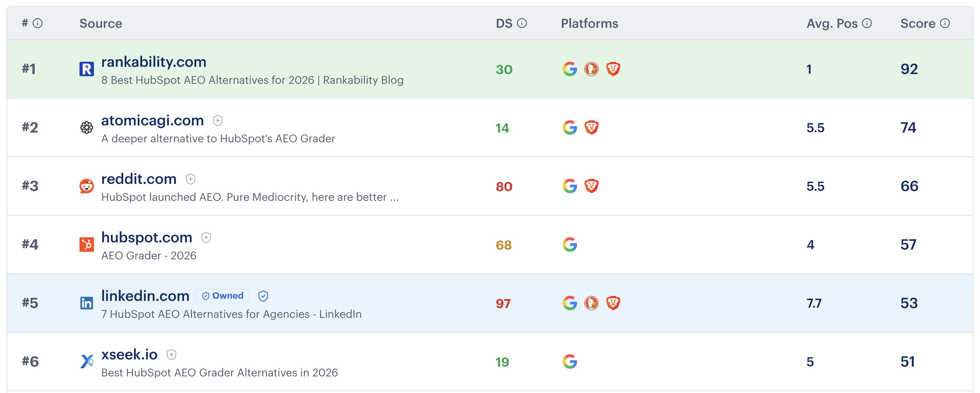This screenshot has width=980, height=393.
Task: Click the DuckDuckGo icon in rankability.com row
Action: (x=591, y=69)
